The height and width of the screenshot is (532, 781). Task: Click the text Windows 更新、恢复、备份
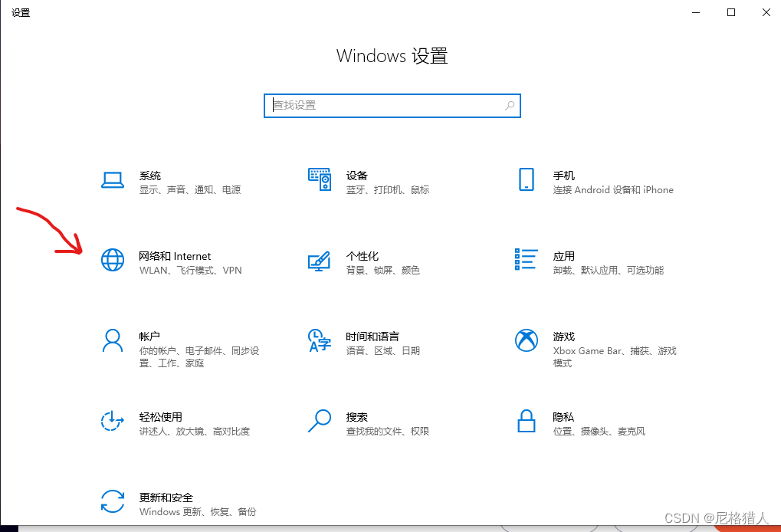pos(198,511)
